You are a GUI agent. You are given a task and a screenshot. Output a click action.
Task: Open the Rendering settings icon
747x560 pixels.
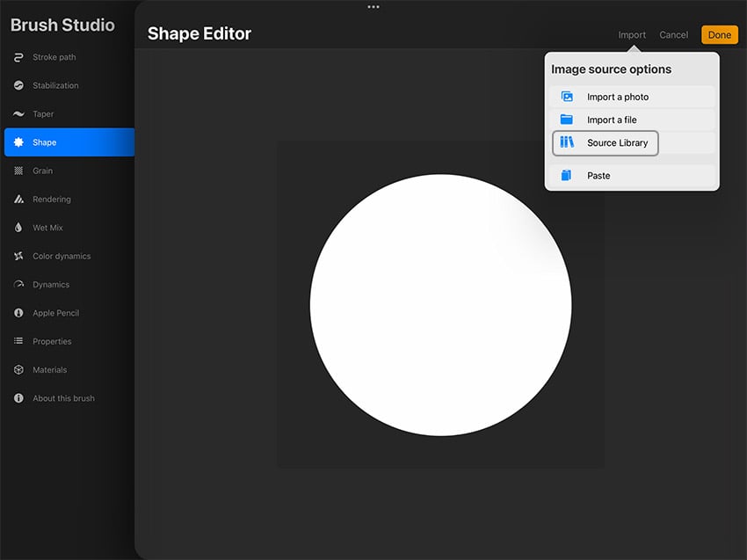(x=18, y=199)
